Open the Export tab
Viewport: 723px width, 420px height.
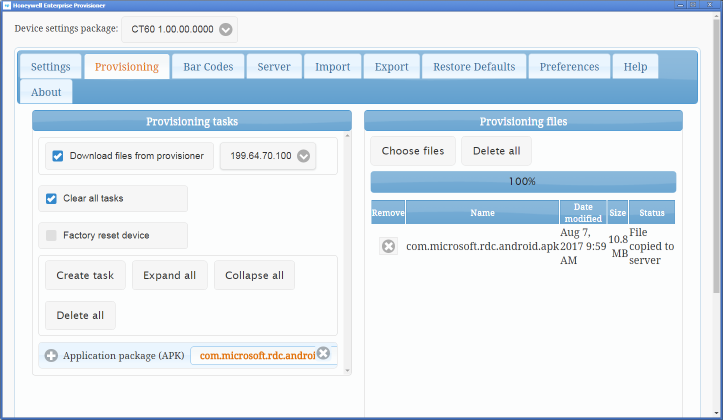point(391,67)
